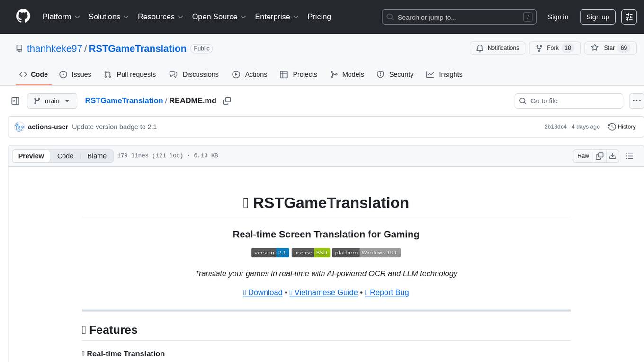Open the Raw file view

pyautogui.click(x=583, y=156)
